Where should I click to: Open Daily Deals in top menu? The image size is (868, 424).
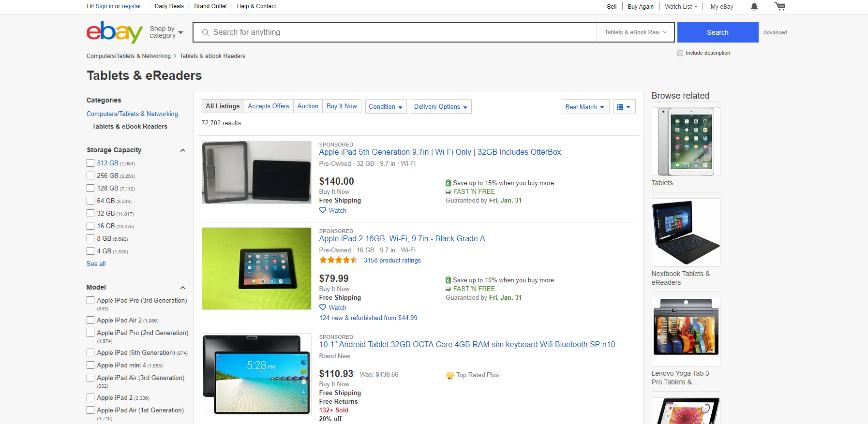(x=169, y=6)
